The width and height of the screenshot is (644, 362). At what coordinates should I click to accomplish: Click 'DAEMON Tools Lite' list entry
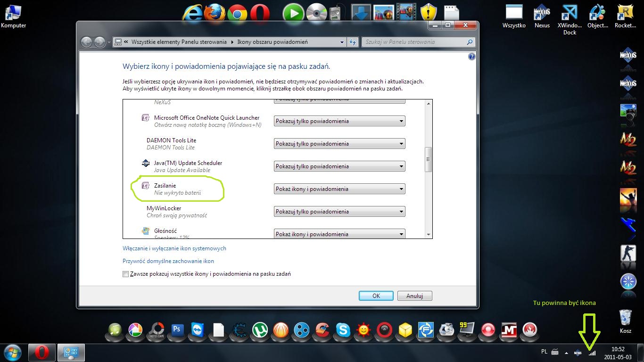(171, 144)
